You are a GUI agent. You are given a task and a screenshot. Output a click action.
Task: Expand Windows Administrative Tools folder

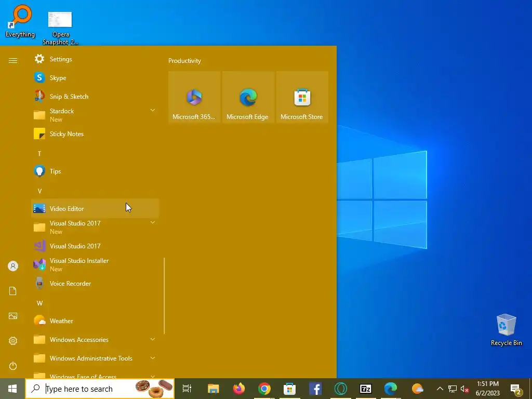[95, 358]
